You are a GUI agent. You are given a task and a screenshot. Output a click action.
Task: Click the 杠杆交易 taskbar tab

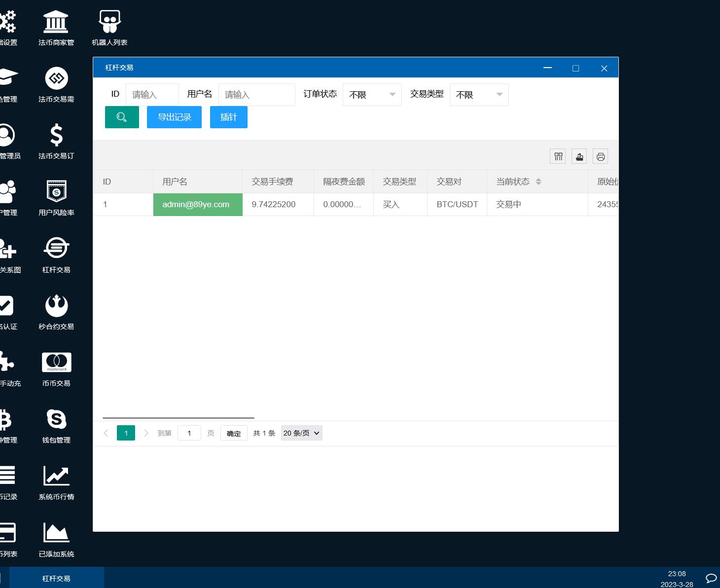(56, 578)
